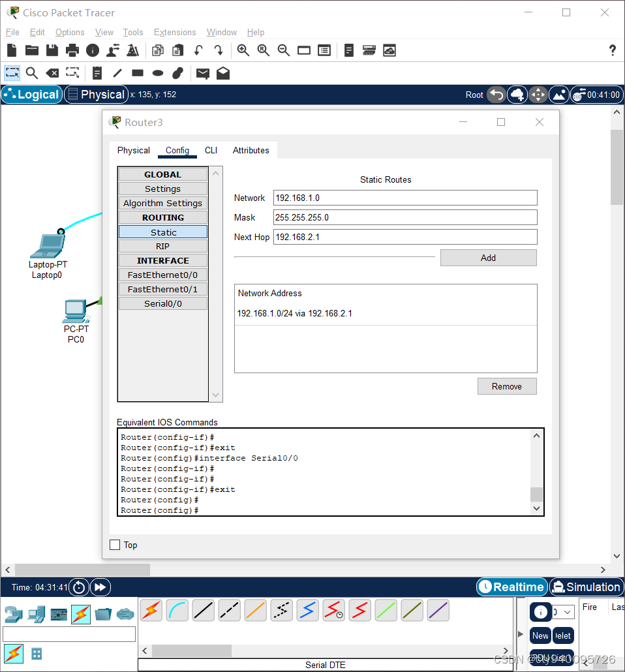
Task: Click Fast Forward Time button
Action: [100, 587]
